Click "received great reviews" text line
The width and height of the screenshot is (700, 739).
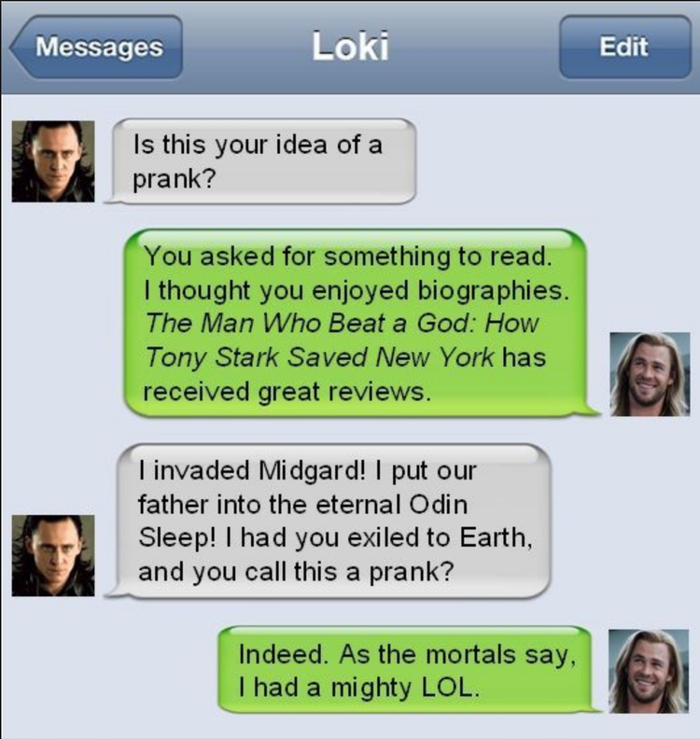pos(287,392)
